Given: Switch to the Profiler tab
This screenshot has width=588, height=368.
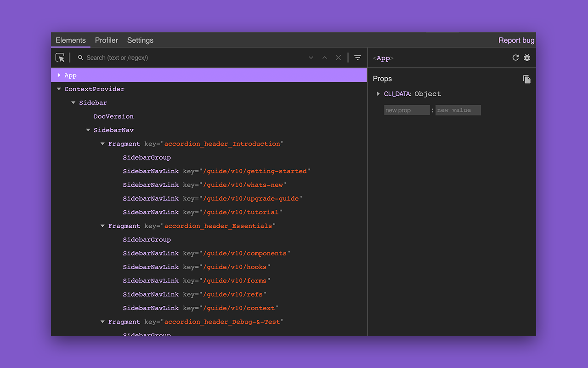Looking at the screenshot, I should (106, 40).
